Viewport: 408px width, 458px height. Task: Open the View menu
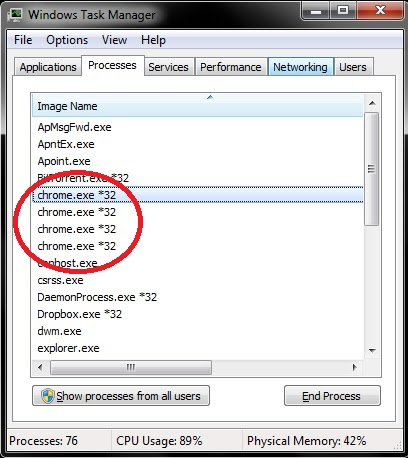click(114, 40)
